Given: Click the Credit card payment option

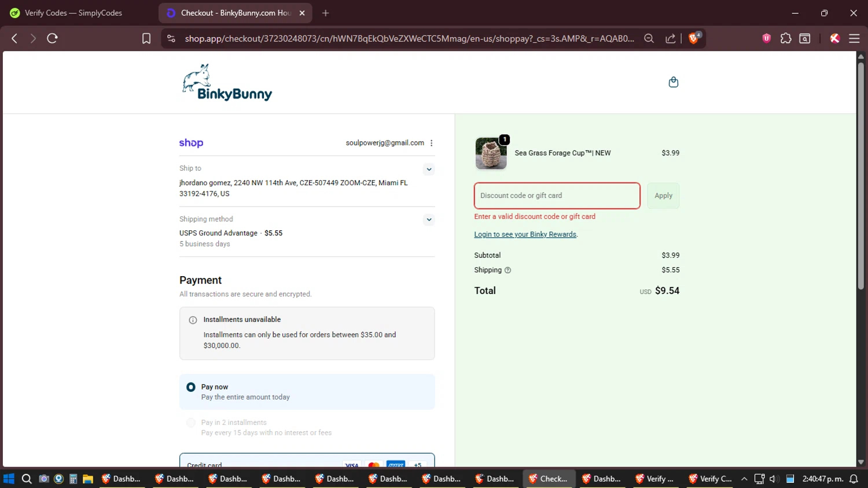Looking at the screenshot, I should coord(307,461).
